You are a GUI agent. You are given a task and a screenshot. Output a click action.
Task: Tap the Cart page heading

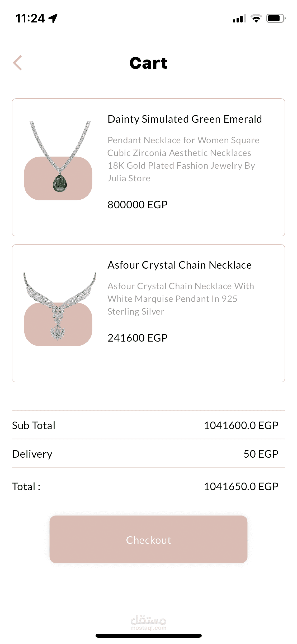pos(148,63)
